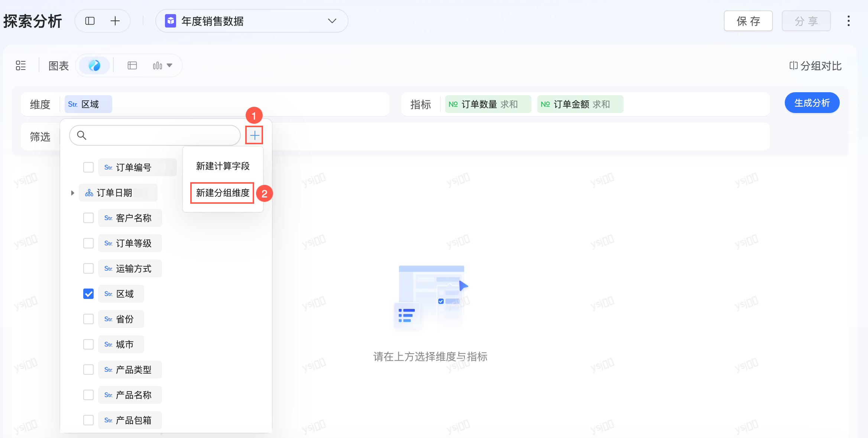Click into the field search input
The image size is (868, 438).
[160, 135]
